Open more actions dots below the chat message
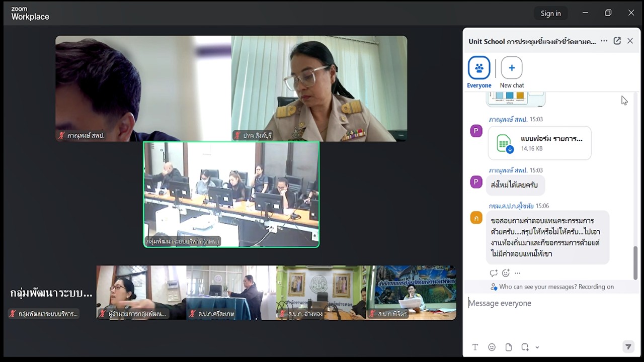This screenshot has height=362, width=644. 517,273
